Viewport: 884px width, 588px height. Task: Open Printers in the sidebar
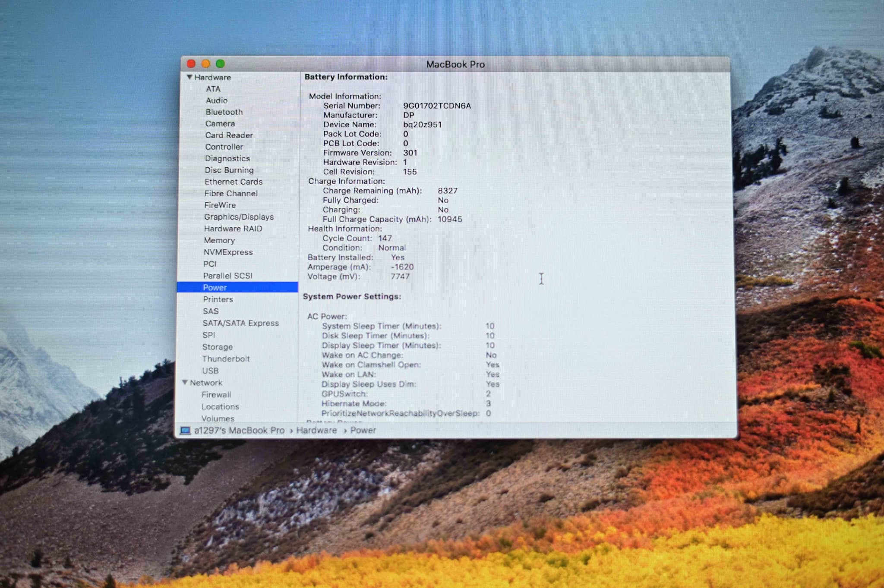pyautogui.click(x=218, y=299)
